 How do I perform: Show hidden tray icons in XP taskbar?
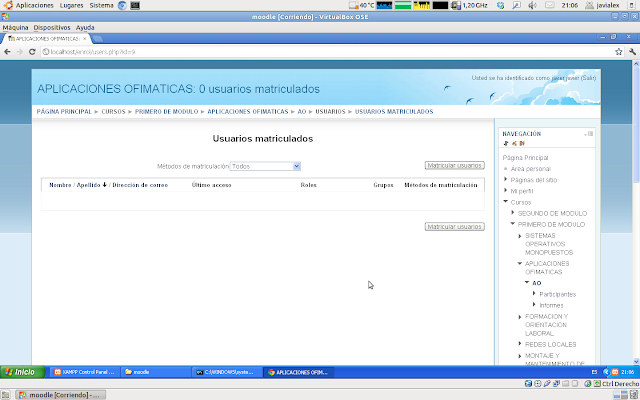[x=606, y=372]
